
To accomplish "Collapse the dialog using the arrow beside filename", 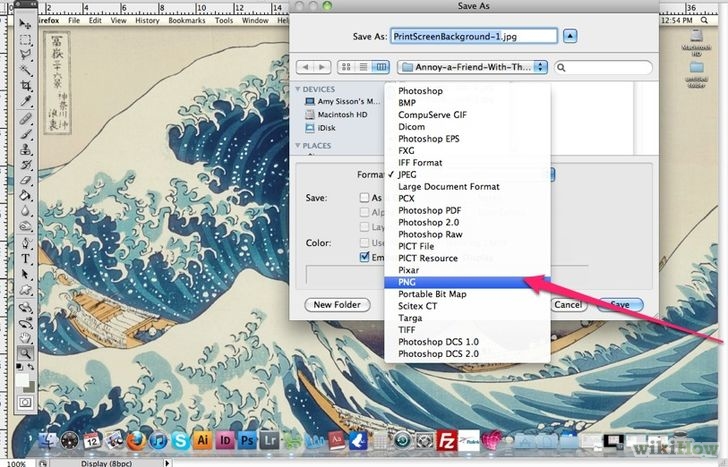I will tap(570, 36).
